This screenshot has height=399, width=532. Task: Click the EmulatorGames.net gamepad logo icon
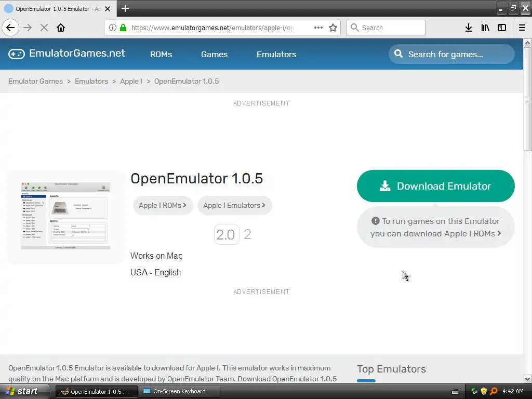point(16,54)
